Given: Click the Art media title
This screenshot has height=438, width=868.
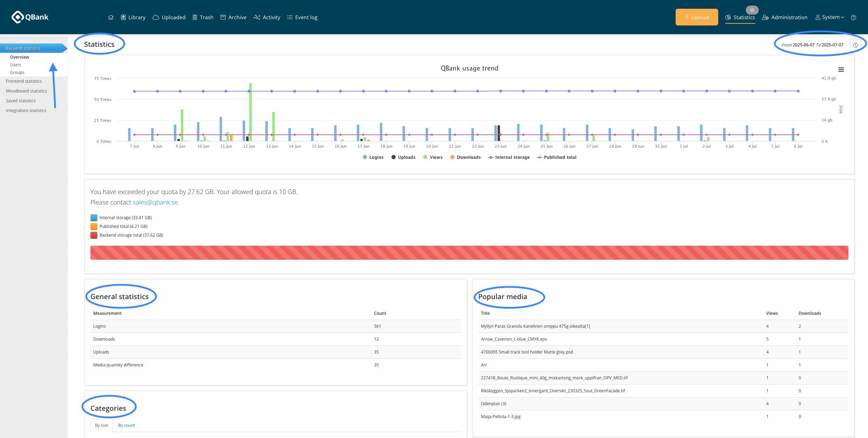Looking at the screenshot, I should 484,365.
